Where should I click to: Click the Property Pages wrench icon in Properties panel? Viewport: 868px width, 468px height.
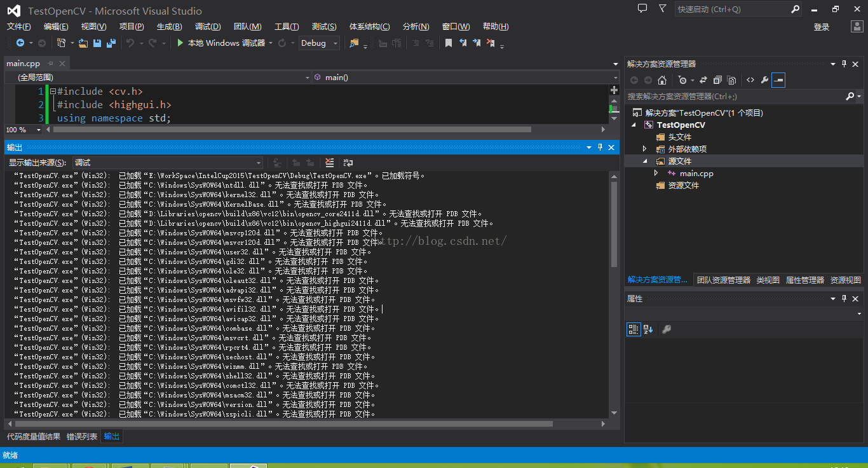(667, 329)
